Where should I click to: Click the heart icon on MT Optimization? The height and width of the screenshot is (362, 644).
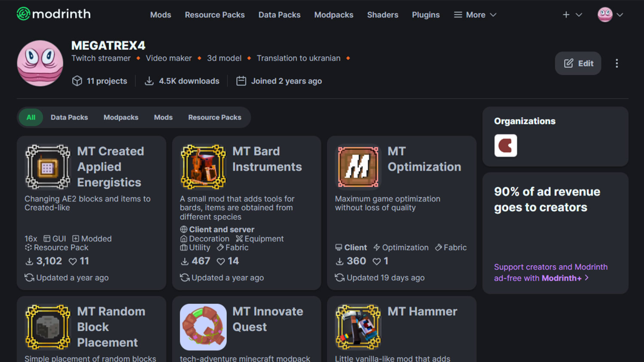tap(377, 261)
